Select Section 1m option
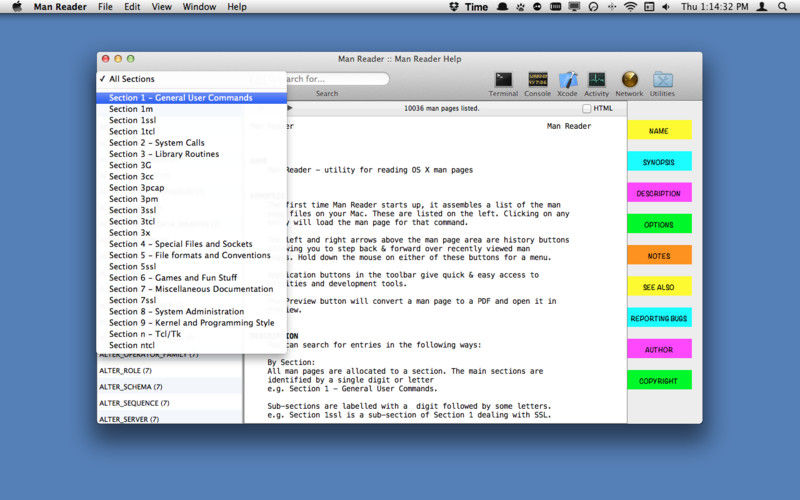 191,109
